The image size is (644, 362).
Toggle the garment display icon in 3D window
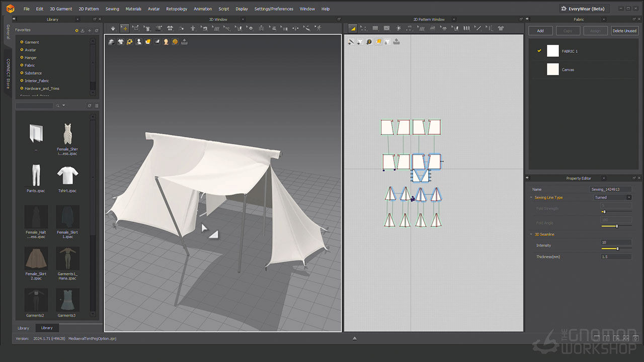[x=121, y=42]
